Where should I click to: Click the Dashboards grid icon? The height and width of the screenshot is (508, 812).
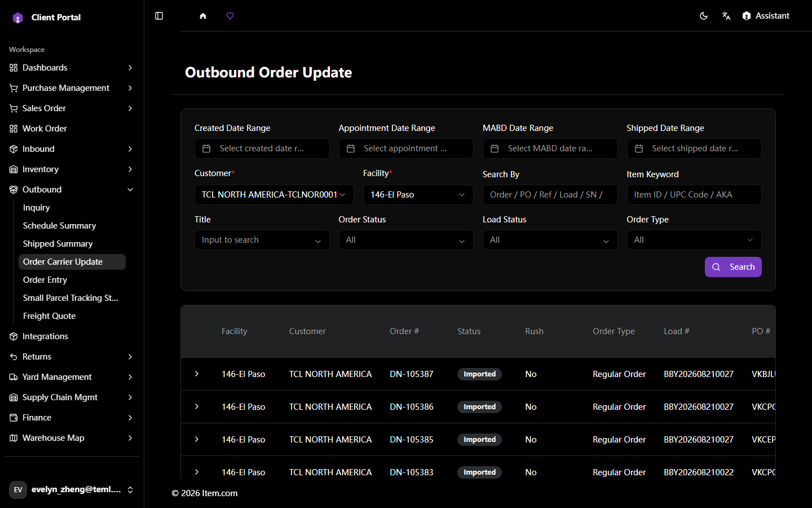tap(14, 68)
